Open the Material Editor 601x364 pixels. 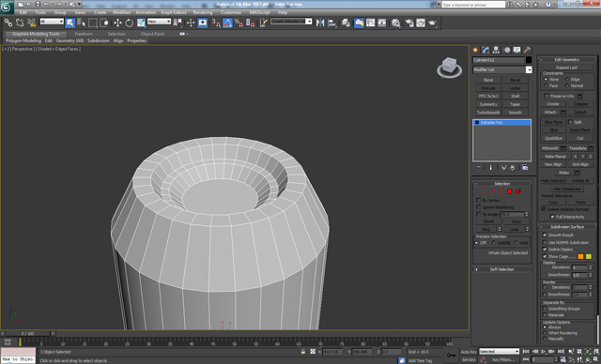pos(395,23)
